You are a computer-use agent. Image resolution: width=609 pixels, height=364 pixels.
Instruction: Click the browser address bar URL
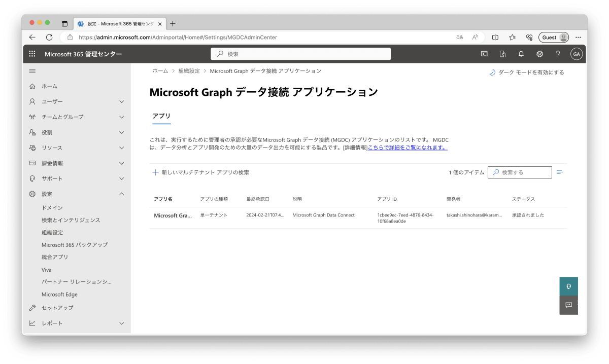click(x=178, y=37)
